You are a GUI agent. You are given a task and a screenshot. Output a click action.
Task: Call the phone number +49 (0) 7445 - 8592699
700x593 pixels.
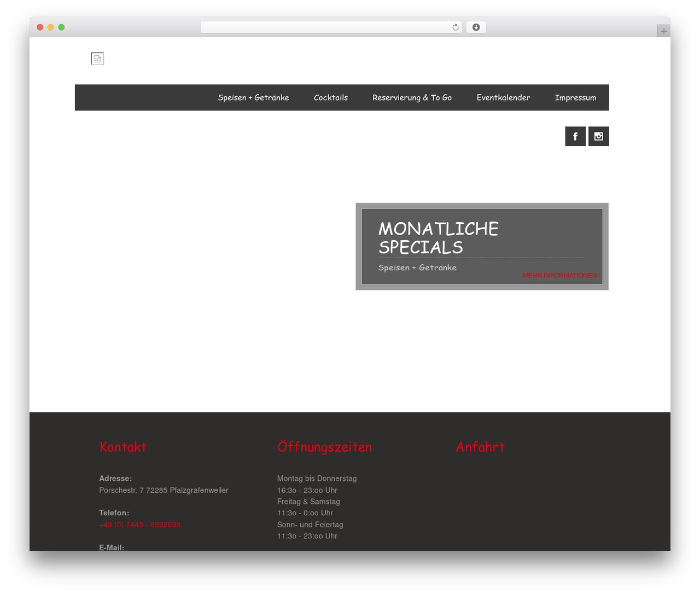[x=139, y=525]
